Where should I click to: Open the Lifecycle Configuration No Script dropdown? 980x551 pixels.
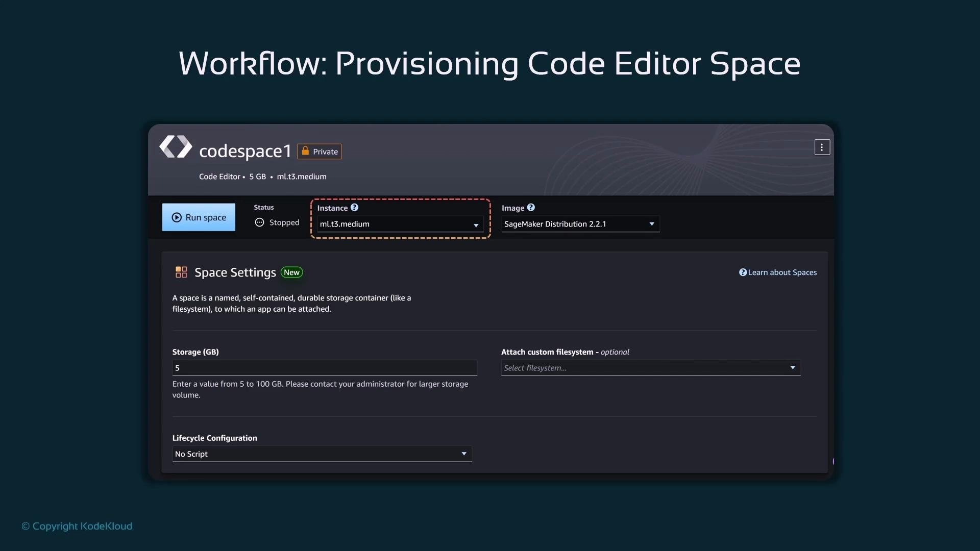click(x=322, y=454)
